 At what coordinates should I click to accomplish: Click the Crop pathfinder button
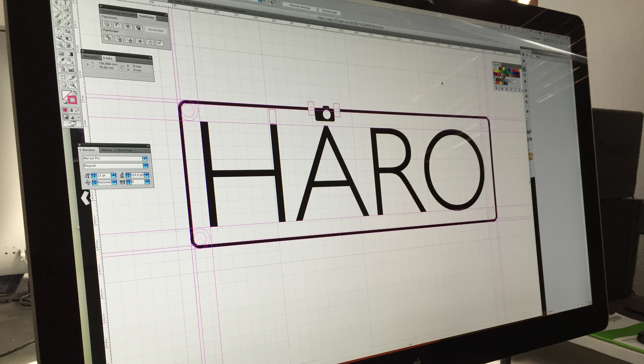click(140, 41)
